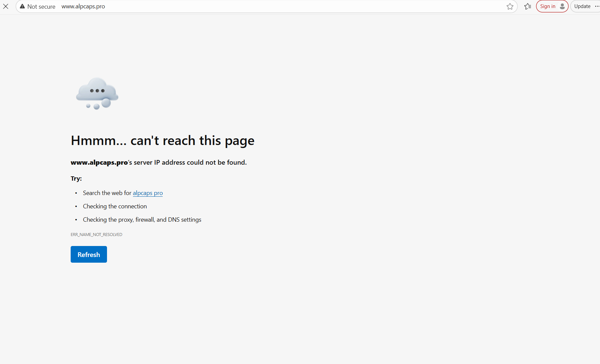Click the "Search the web for" text
This screenshot has width=600, height=364.
coord(107,193)
